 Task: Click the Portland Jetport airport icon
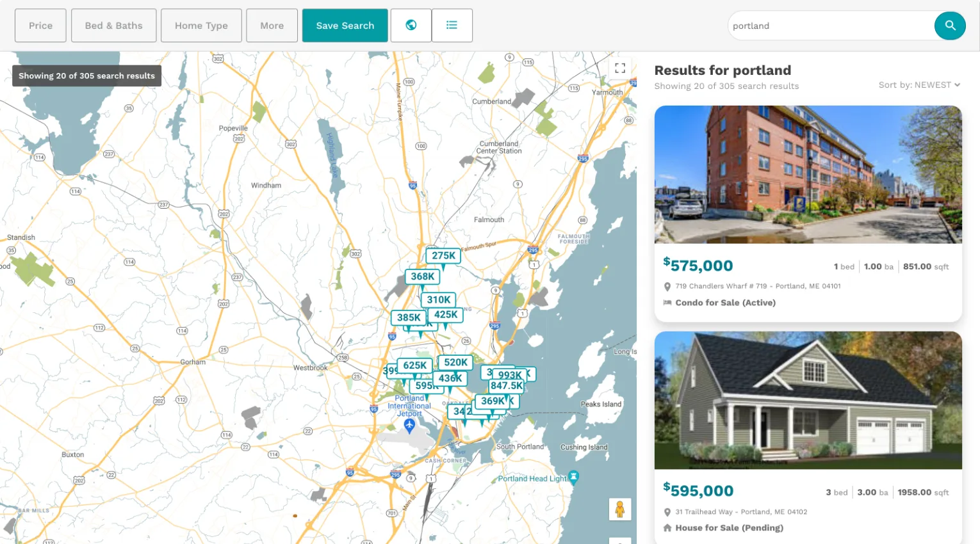point(410,425)
